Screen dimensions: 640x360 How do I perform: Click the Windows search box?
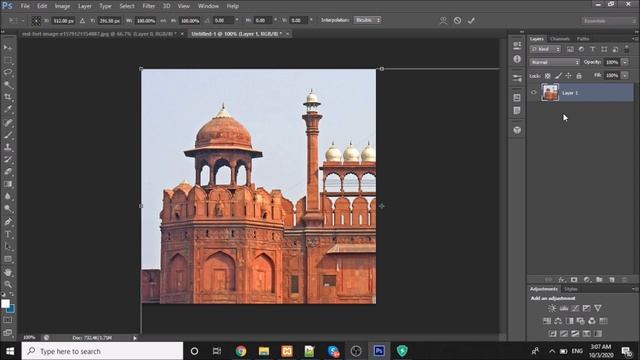pyautogui.click(x=102, y=351)
